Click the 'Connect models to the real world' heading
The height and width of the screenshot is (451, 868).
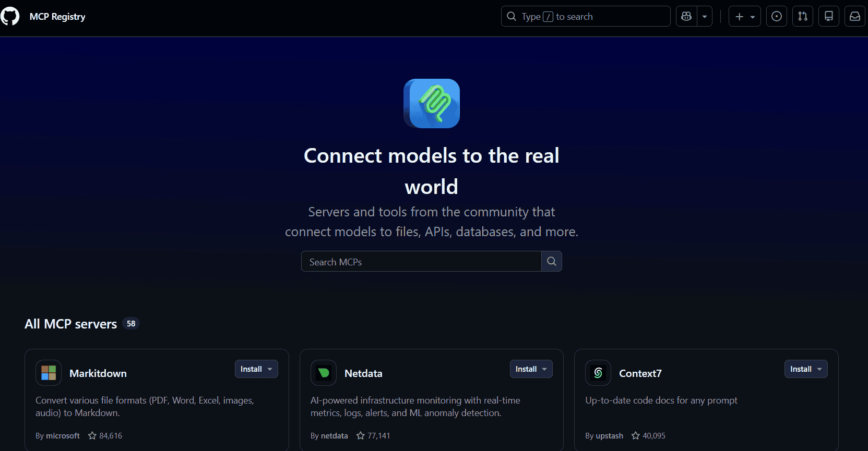pos(432,171)
